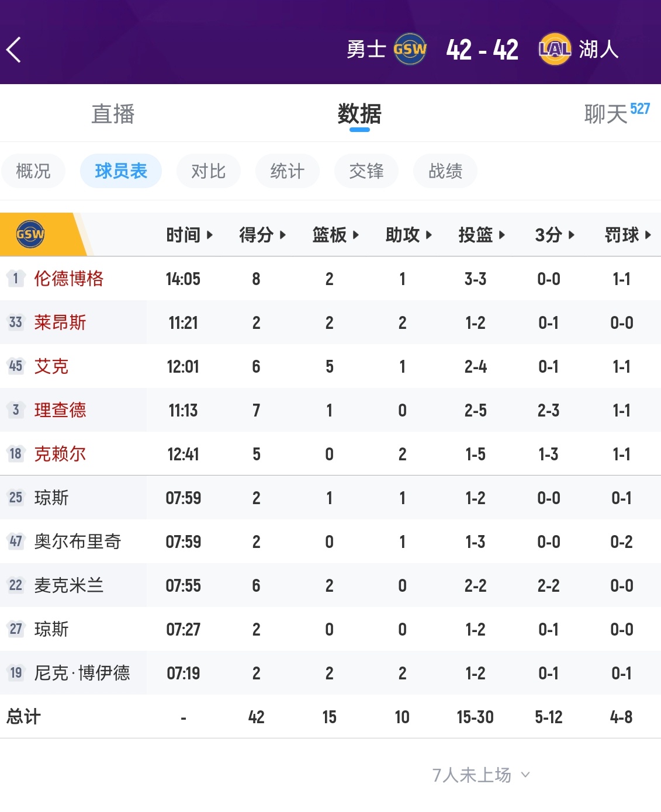The height and width of the screenshot is (812, 661).
Task: Open player 奥尔布里奇 profile
Action: tap(78, 542)
